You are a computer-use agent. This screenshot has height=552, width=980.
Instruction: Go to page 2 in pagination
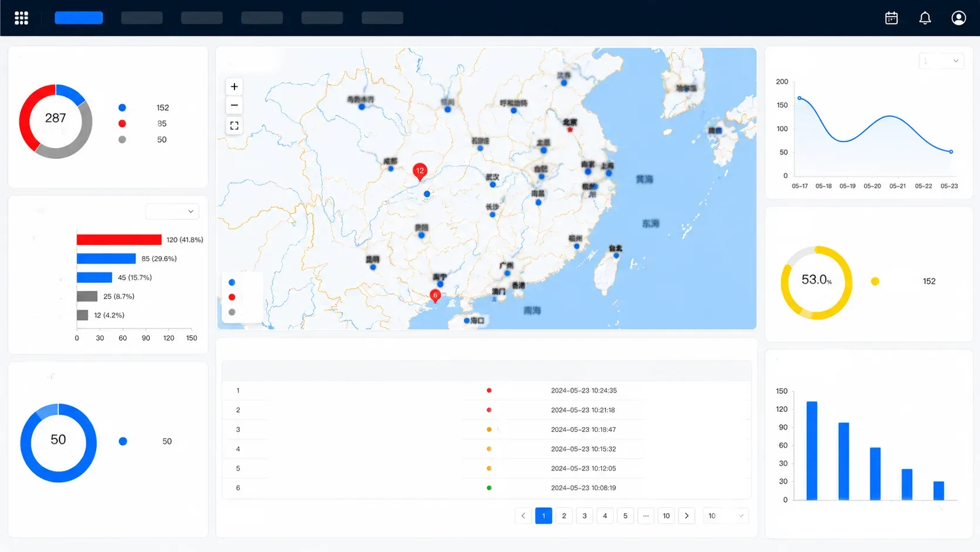point(564,516)
